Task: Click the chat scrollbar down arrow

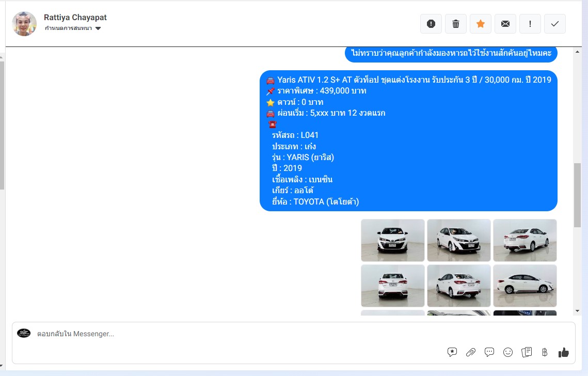Action: pyautogui.click(x=577, y=311)
